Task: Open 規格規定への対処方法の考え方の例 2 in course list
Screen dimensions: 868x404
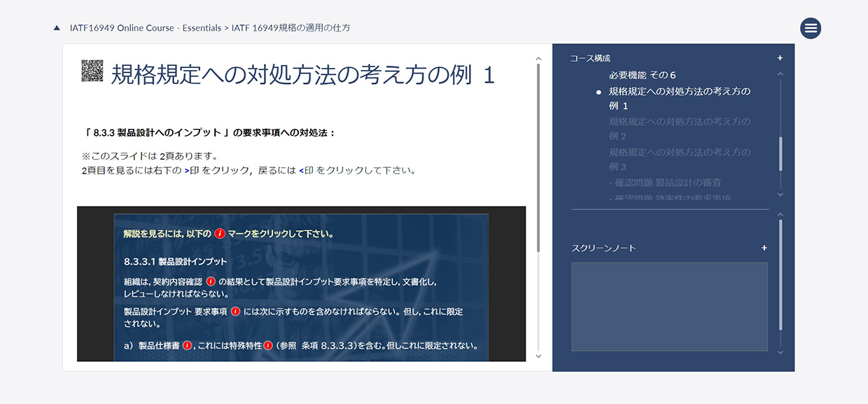Action: click(x=680, y=129)
